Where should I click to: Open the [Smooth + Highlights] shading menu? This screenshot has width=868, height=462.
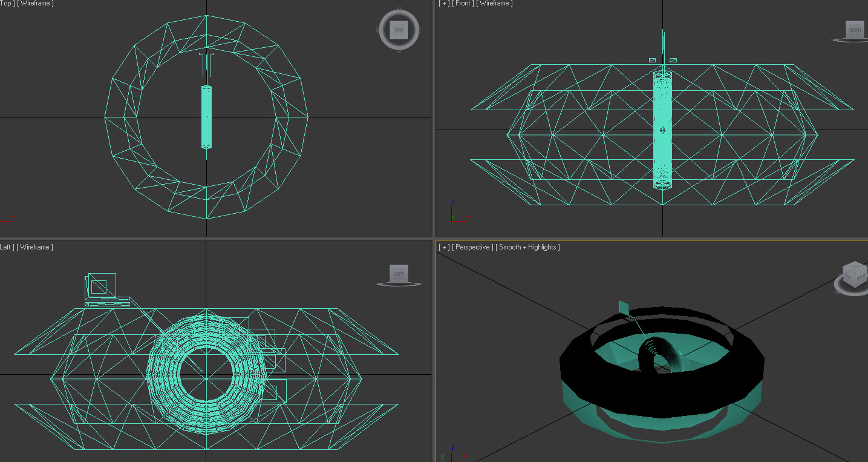point(527,247)
